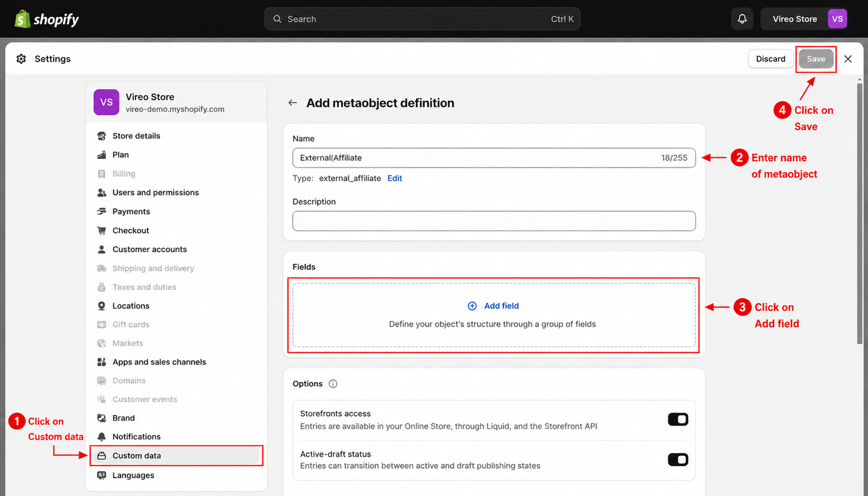
Task: Toggle Storefronts access switch
Action: [x=678, y=419]
